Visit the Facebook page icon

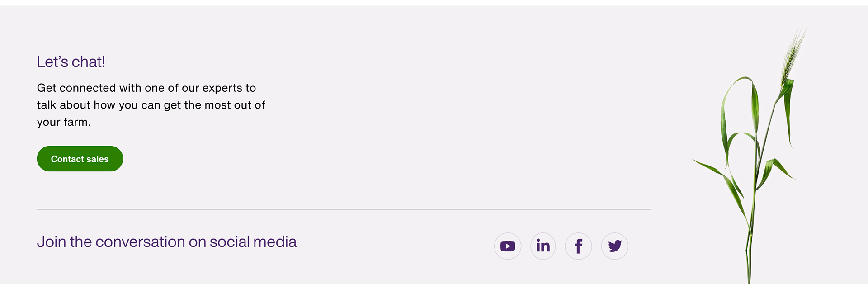(578, 246)
